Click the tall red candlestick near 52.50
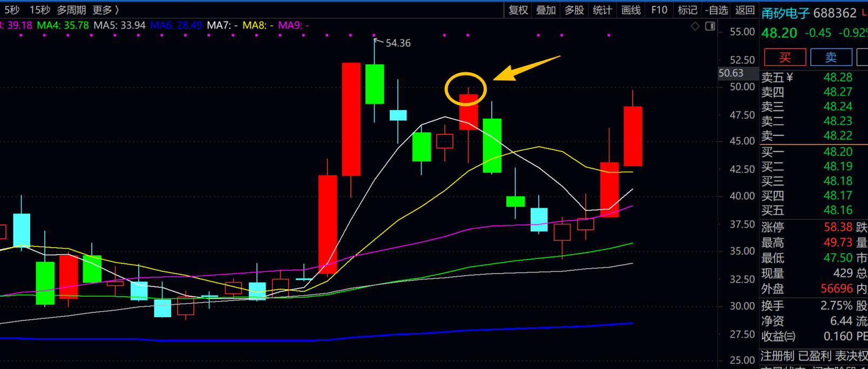The height and width of the screenshot is (369, 868). (x=351, y=119)
